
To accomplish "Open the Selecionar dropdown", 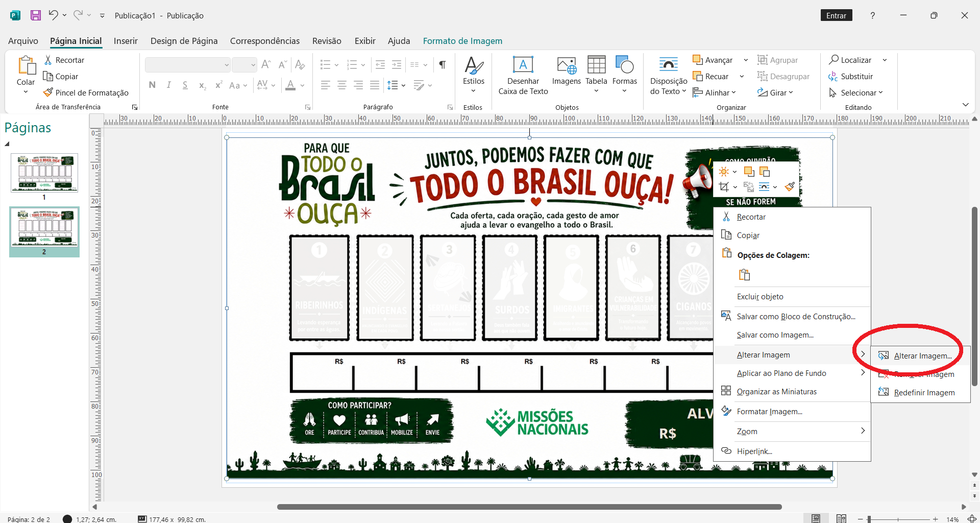I will pyautogui.click(x=856, y=92).
